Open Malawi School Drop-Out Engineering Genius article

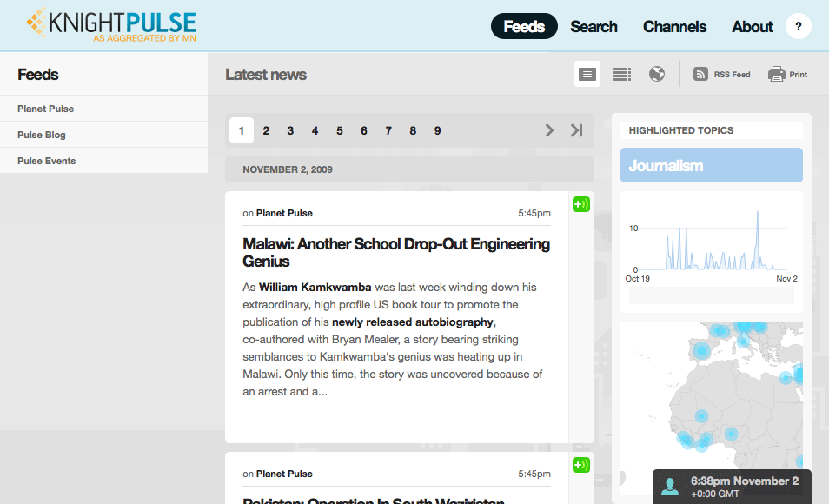coord(396,252)
